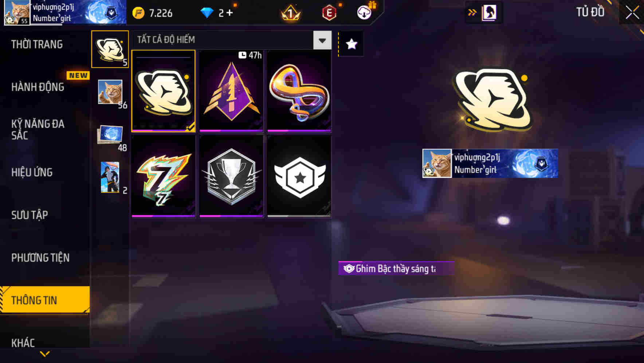The height and width of the screenshot is (363, 644).
Task: Toggle the star favorites filter
Action: [x=351, y=44]
